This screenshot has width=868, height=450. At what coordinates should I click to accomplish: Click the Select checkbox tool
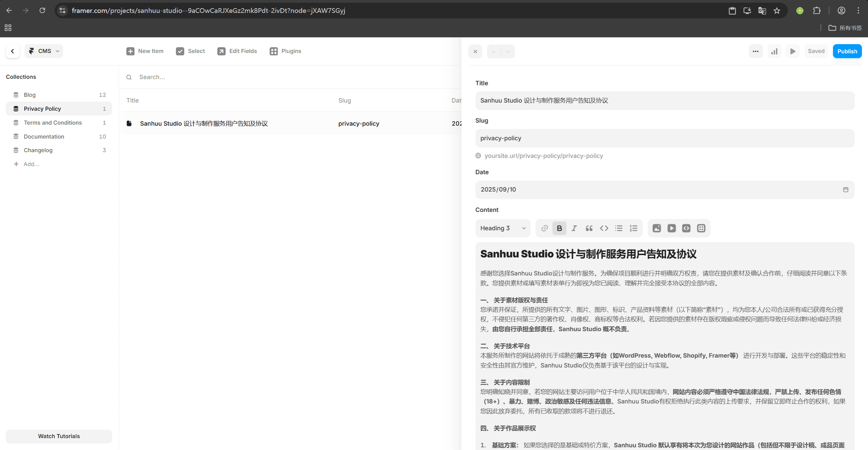(190, 51)
